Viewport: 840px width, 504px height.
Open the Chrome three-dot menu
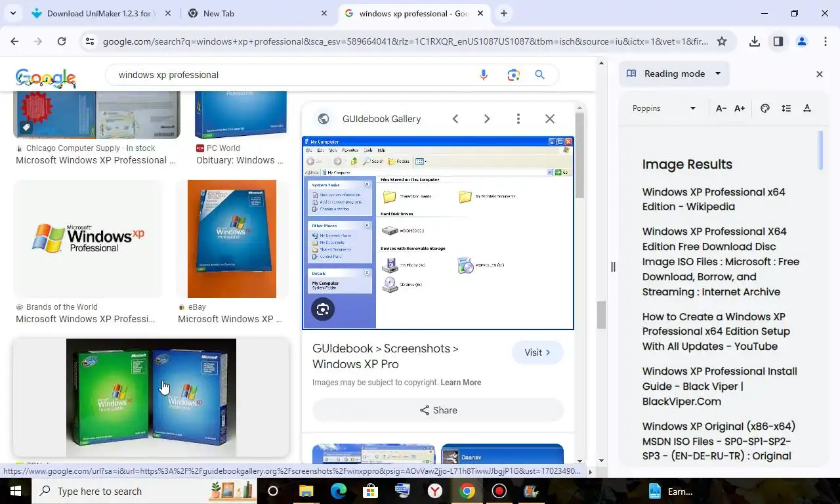(826, 41)
